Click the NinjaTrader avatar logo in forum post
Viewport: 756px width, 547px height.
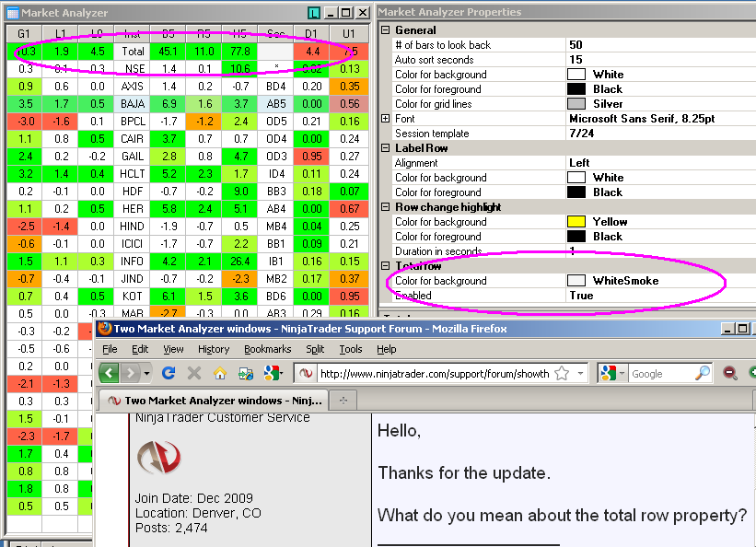(159, 458)
